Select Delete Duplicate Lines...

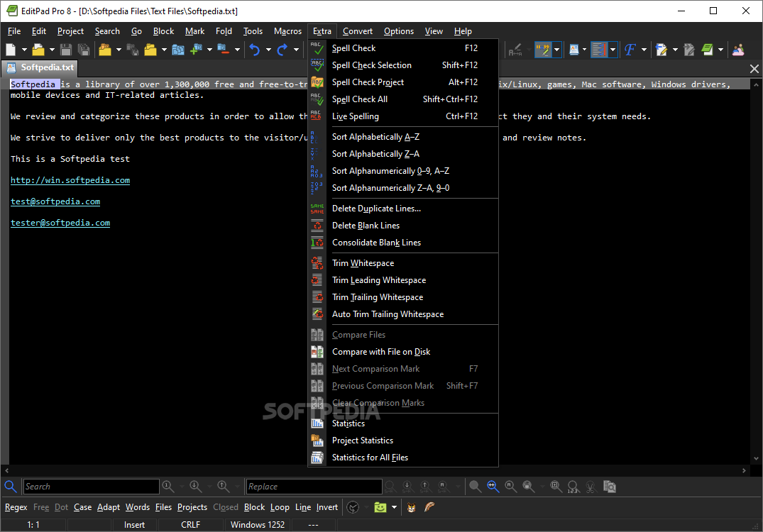click(x=403, y=208)
